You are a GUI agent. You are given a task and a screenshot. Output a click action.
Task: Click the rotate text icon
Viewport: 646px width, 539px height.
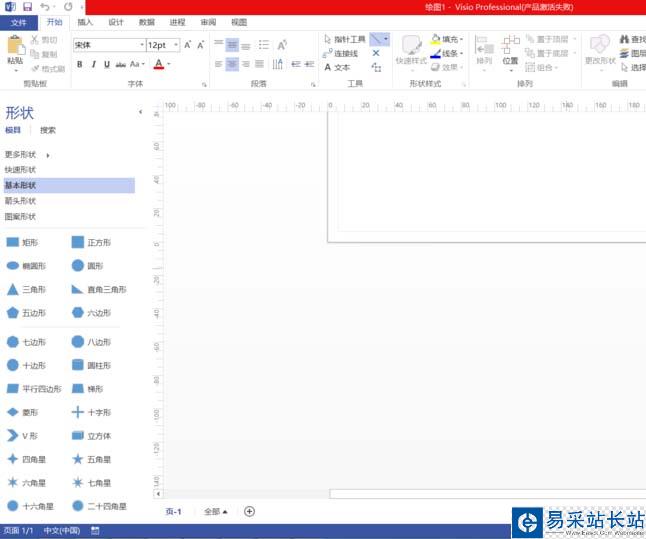pos(282,45)
